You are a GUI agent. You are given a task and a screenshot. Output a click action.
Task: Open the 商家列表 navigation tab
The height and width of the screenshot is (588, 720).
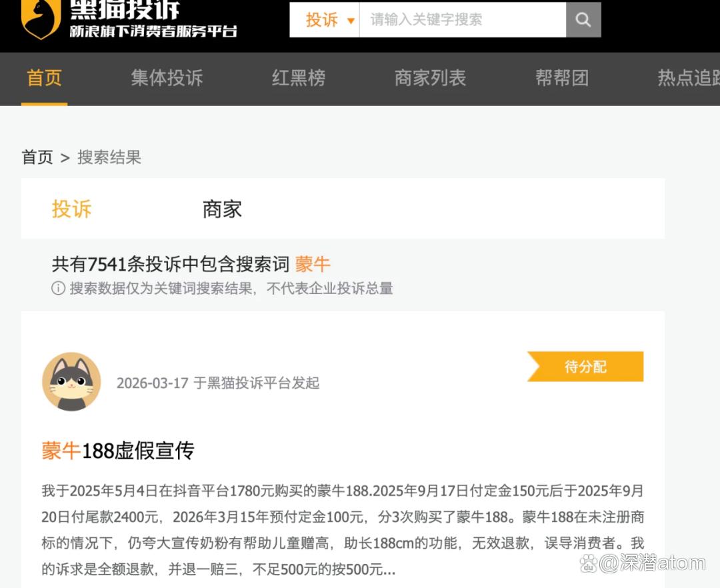(430, 78)
